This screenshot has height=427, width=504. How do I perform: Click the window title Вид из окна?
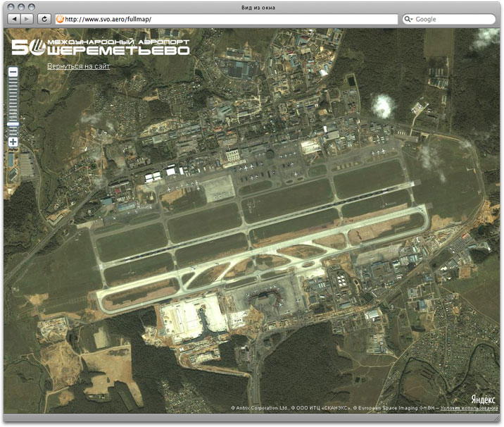[253, 7]
